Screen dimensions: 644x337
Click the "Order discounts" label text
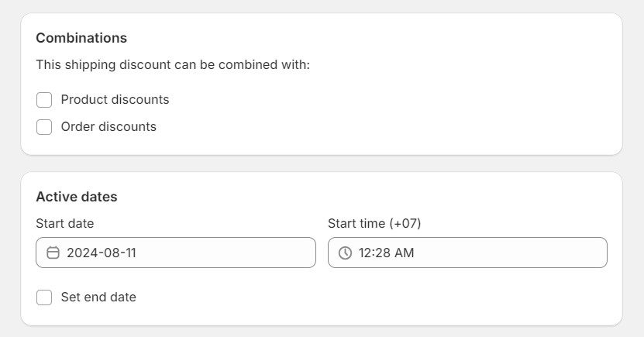pos(108,127)
